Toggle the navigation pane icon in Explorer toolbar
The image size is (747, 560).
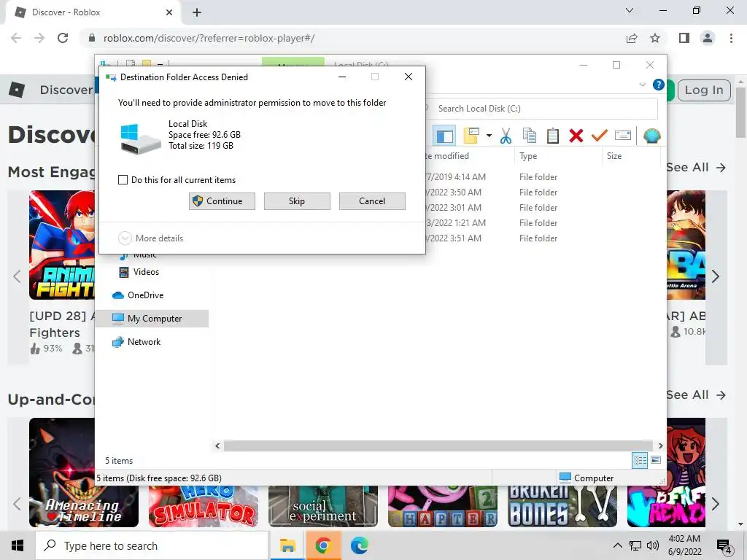[x=444, y=136]
